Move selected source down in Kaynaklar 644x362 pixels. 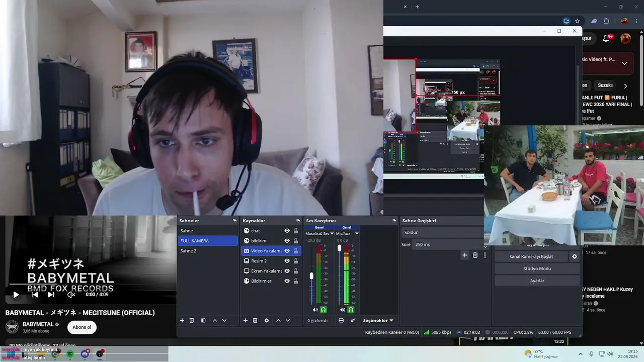pos(288,320)
